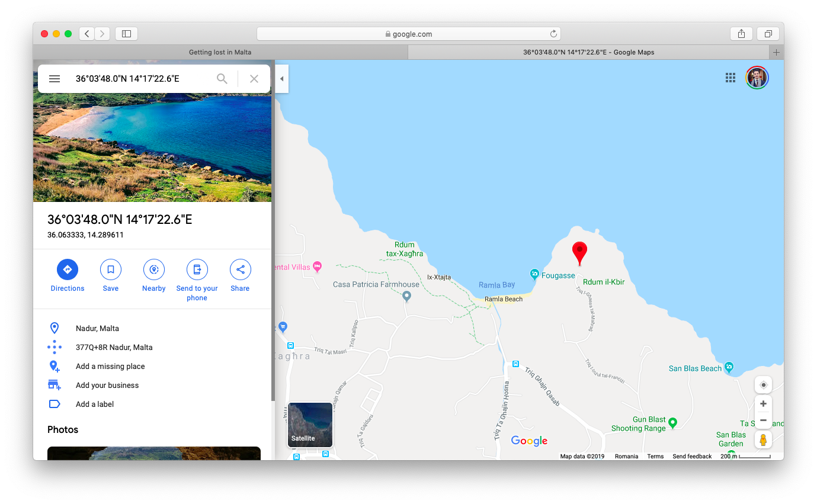Click the Romania region link

click(x=626, y=457)
